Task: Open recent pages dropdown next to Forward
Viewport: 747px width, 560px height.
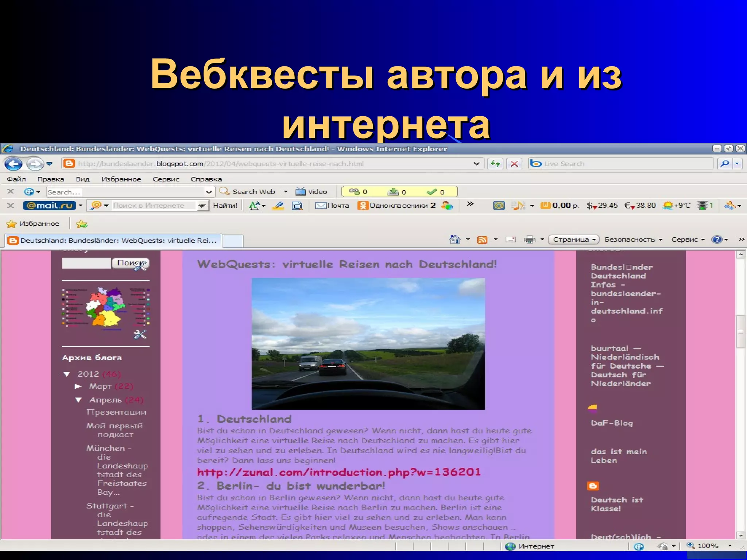Action: 49,164
